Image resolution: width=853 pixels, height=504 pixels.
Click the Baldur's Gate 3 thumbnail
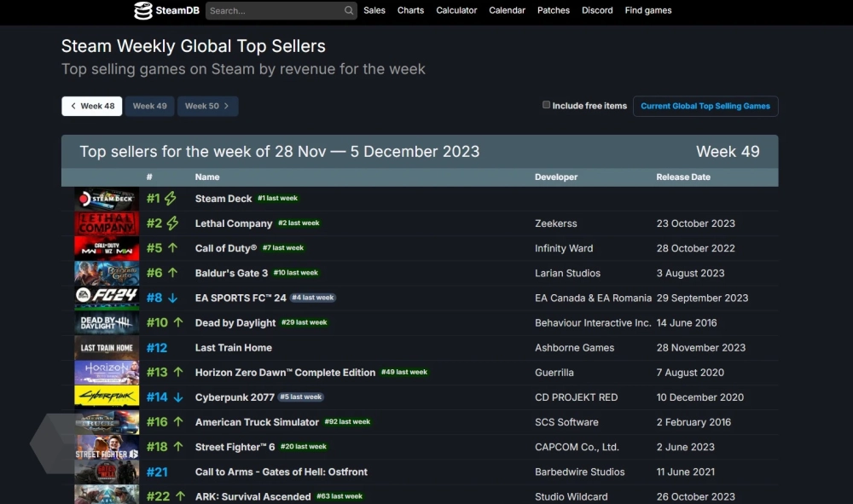coord(106,273)
